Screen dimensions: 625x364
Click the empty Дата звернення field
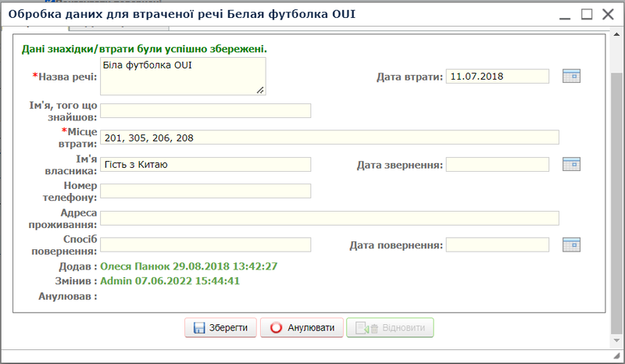[498, 164]
